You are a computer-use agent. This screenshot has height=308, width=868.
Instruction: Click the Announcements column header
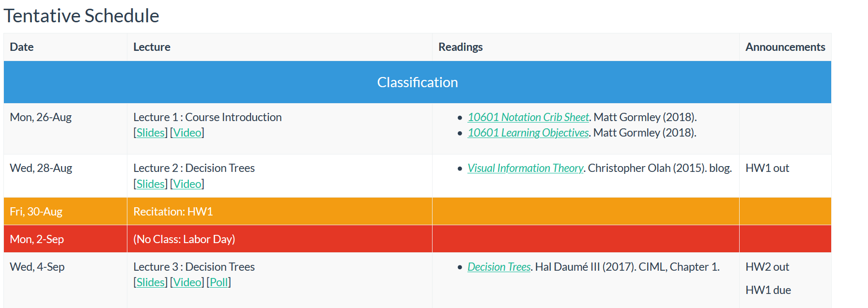click(785, 47)
